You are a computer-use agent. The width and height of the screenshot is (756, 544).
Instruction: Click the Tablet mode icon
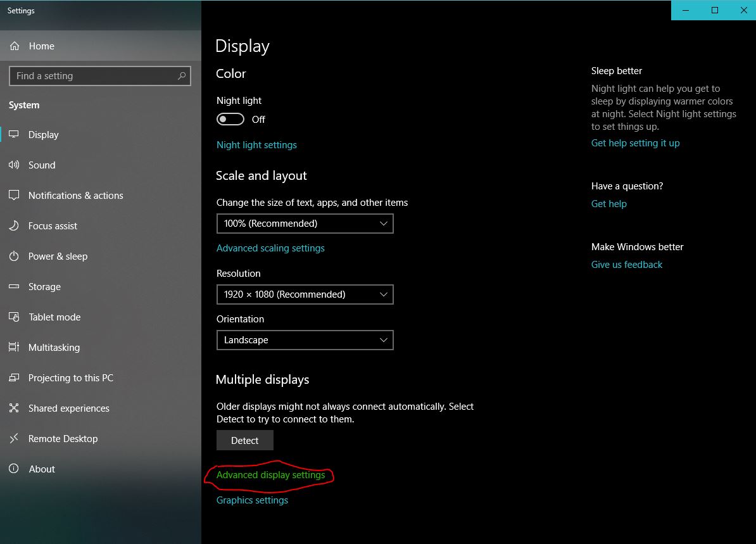click(x=14, y=317)
